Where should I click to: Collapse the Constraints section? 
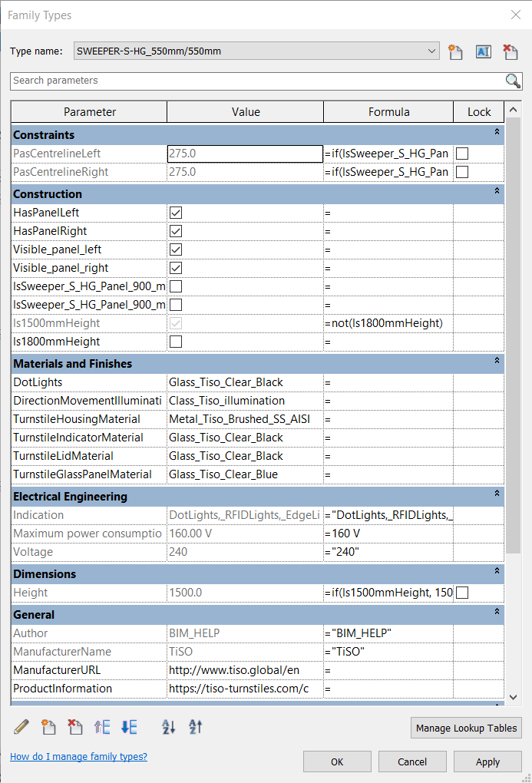[x=497, y=132]
